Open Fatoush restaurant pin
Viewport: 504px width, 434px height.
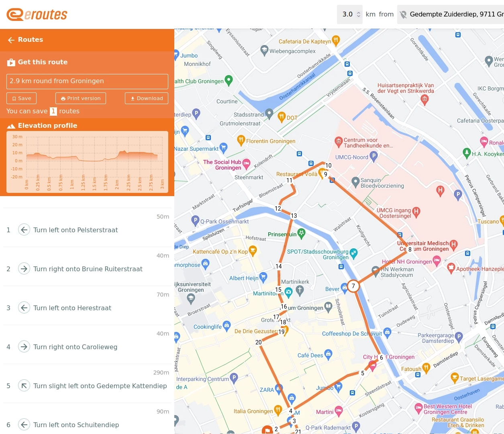coord(426,367)
